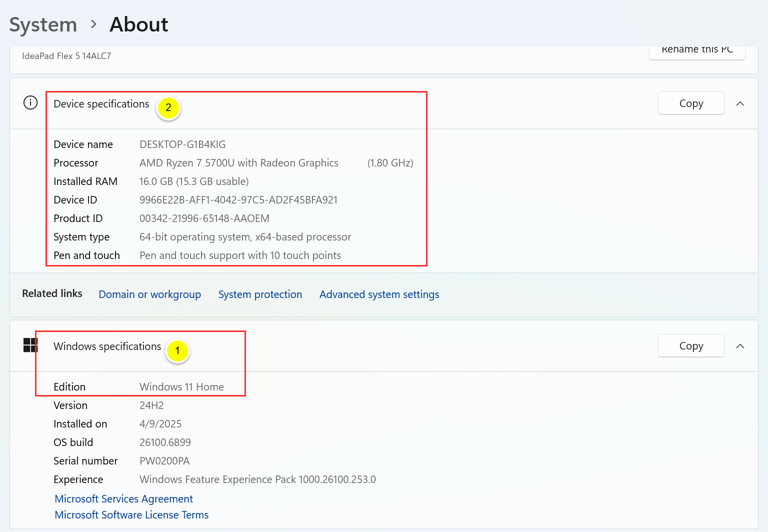Click the OS build number 26100.6899
The width and height of the screenshot is (768, 532).
pyautogui.click(x=165, y=442)
